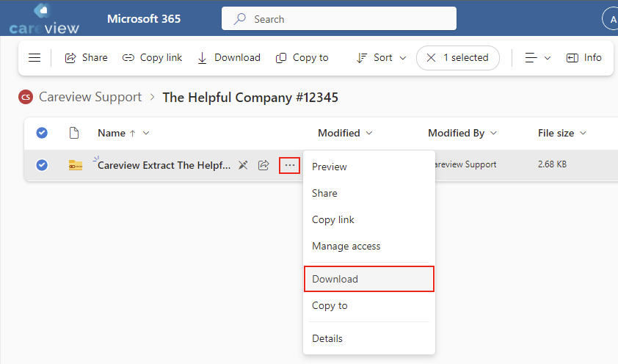Click the Download arrow icon in the toolbar

coord(202,58)
